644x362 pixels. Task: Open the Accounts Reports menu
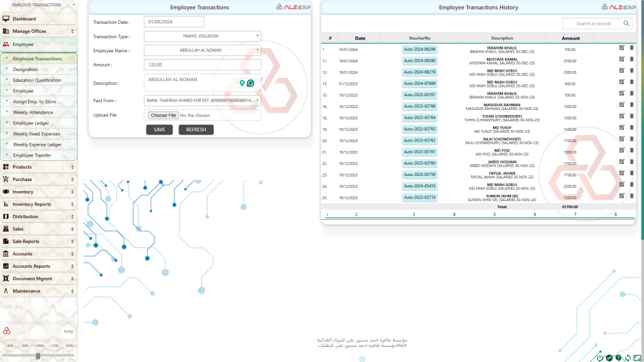[38, 266]
